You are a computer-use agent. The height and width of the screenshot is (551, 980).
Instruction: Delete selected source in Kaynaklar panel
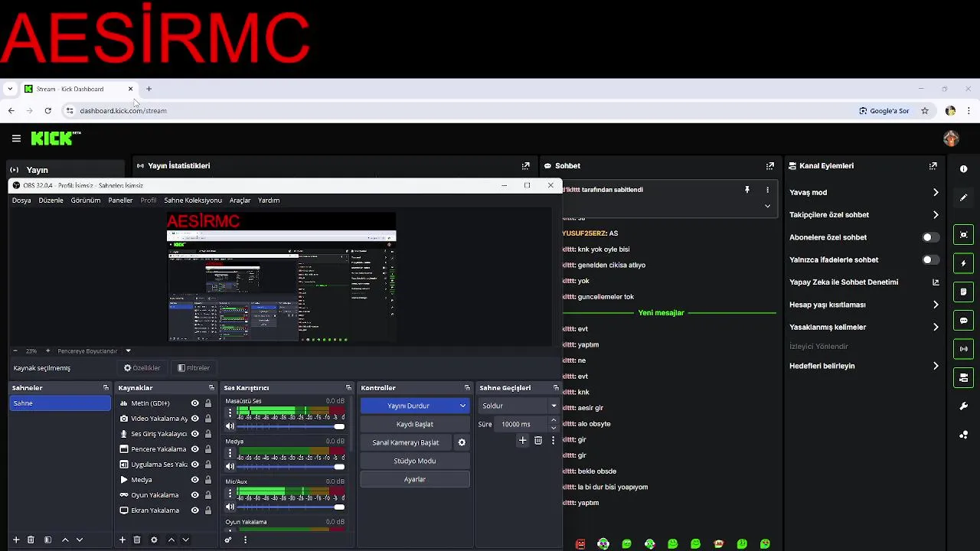(137, 540)
